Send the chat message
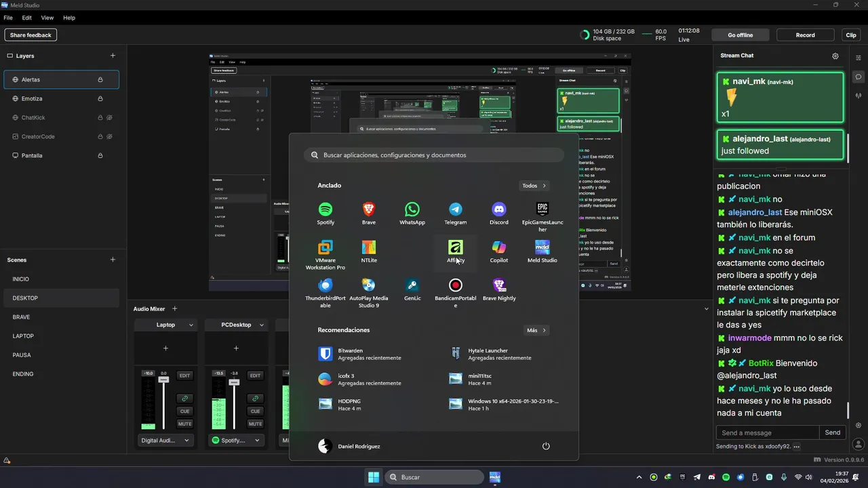Screen dimensions: 868x488 (833, 432)
